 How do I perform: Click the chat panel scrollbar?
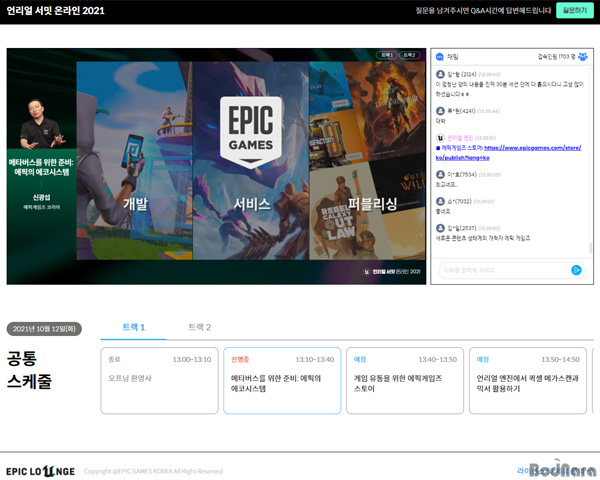(x=590, y=248)
